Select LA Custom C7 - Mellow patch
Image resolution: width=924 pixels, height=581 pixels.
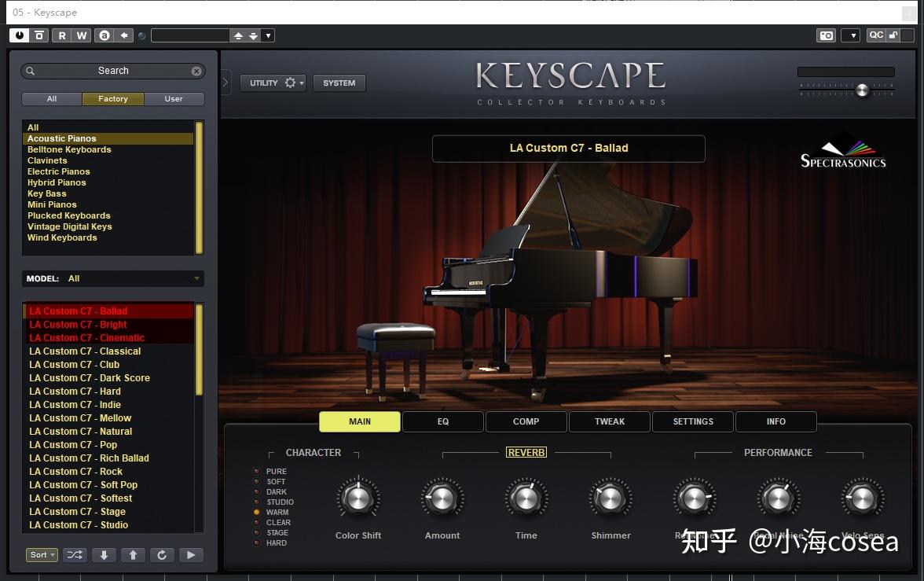coord(109,418)
